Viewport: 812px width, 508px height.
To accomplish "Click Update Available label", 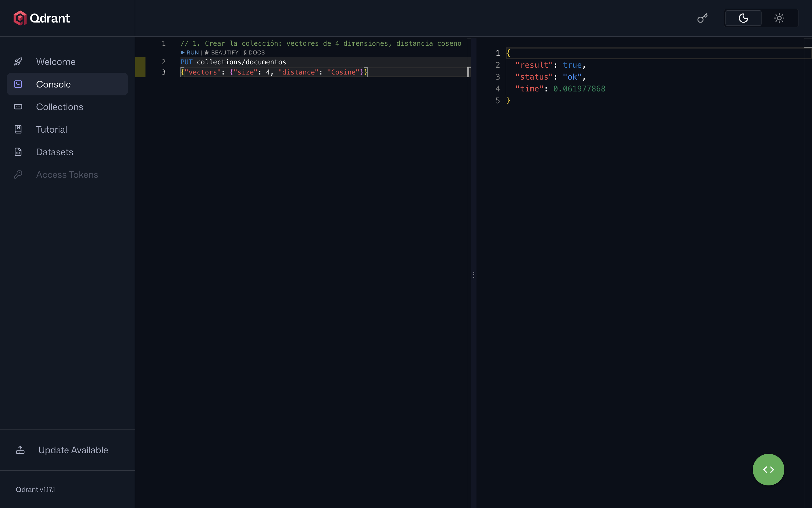I will click(x=73, y=450).
